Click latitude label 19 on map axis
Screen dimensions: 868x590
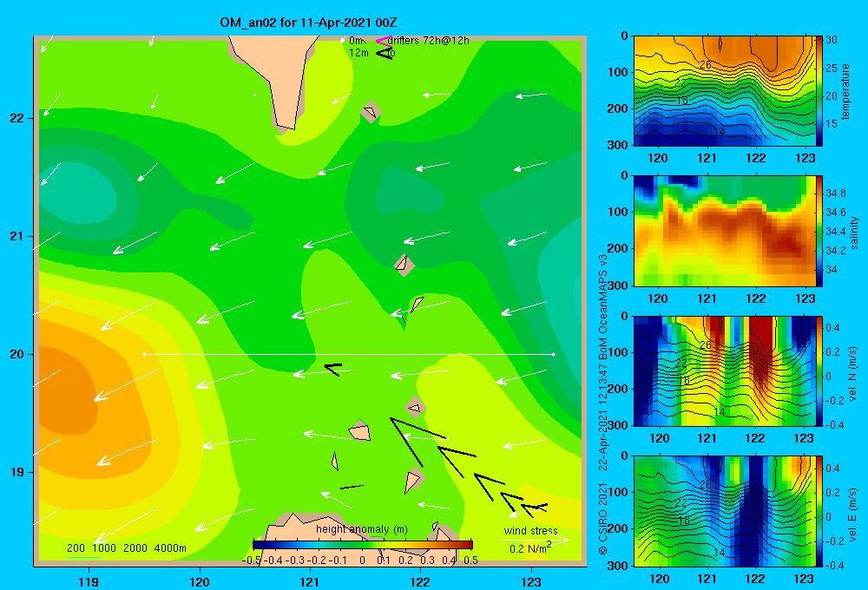click(16, 472)
